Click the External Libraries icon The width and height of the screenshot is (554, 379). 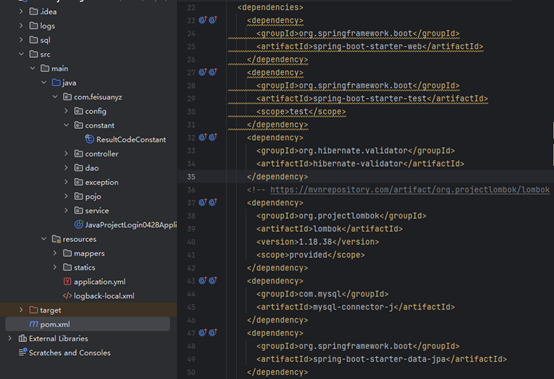tap(23, 338)
